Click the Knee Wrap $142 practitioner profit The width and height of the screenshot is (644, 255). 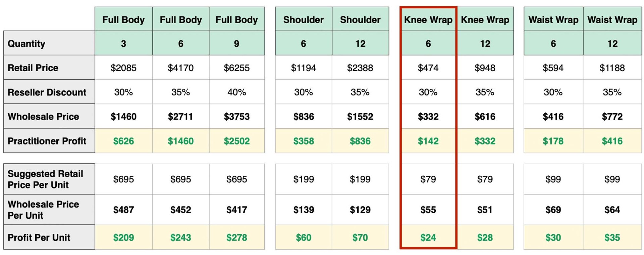pyautogui.click(x=428, y=141)
